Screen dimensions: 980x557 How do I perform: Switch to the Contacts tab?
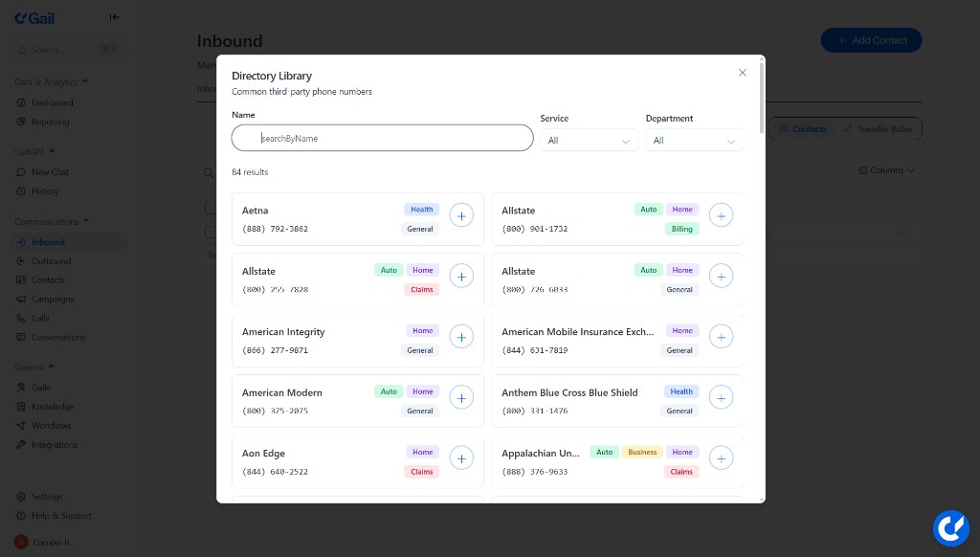point(803,129)
